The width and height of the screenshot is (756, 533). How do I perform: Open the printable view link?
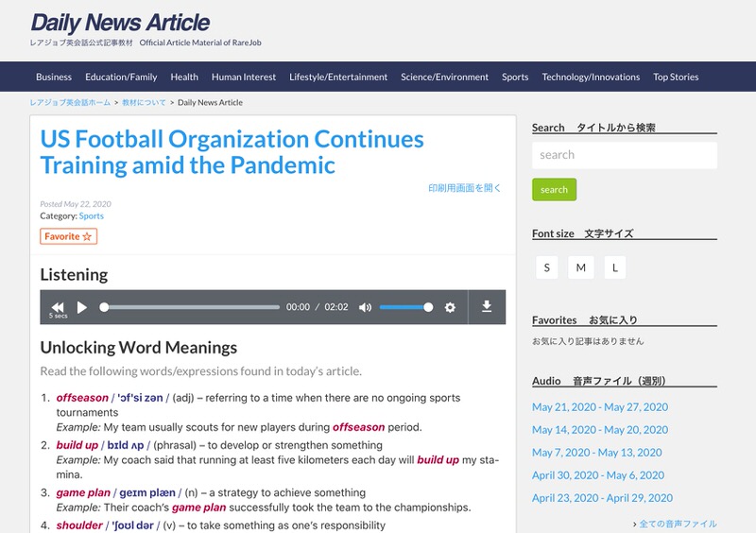click(x=464, y=188)
